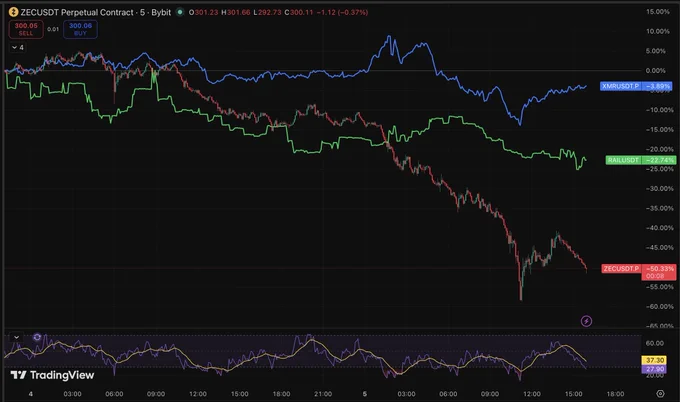Open chart settings gear on the time axis
680x402 pixels.
(x=660, y=394)
